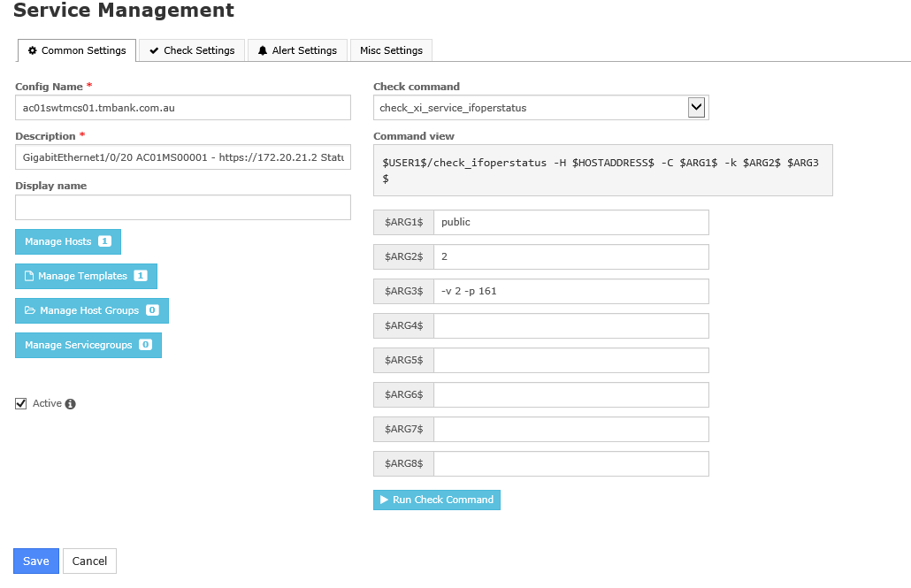Save the service configuration
The width and height of the screenshot is (911, 588).
click(36, 561)
